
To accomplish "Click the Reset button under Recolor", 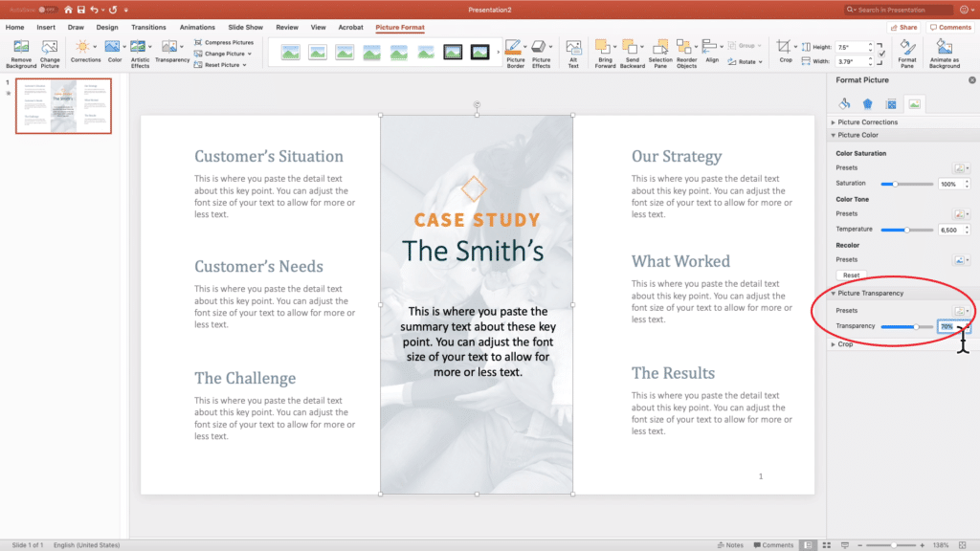I will [852, 275].
